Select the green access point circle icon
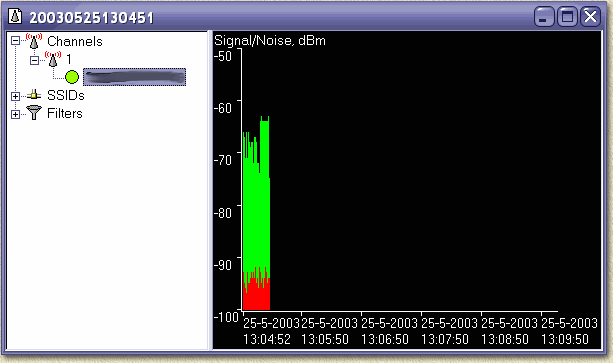The image size is (613, 363). point(72,77)
